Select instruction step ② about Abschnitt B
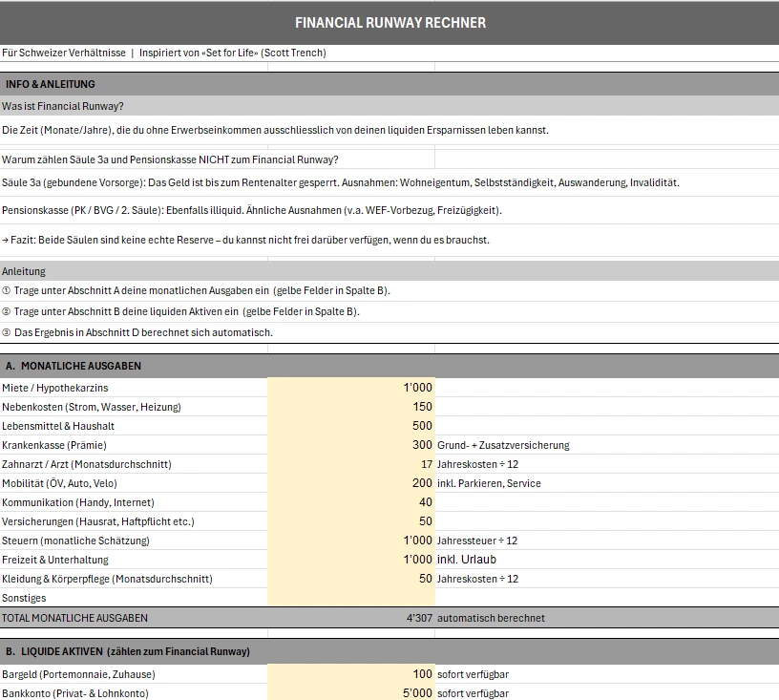Image resolution: width=779 pixels, height=700 pixels. [180, 311]
